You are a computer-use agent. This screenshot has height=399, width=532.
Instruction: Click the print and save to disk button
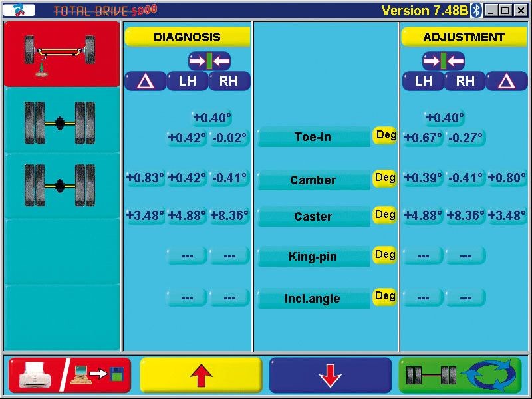click(x=69, y=375)
